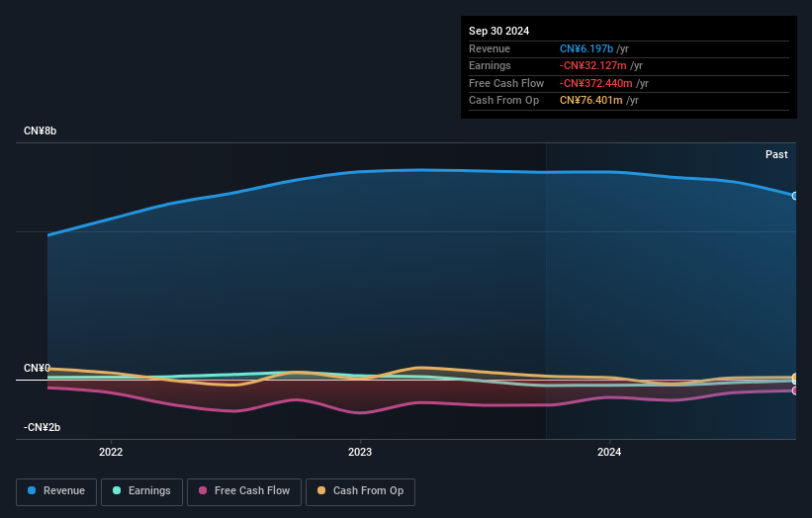Click the -CN¥372.440m free cash flow value
The height and width of the screenshot is (518, 812).
(596, 83)
